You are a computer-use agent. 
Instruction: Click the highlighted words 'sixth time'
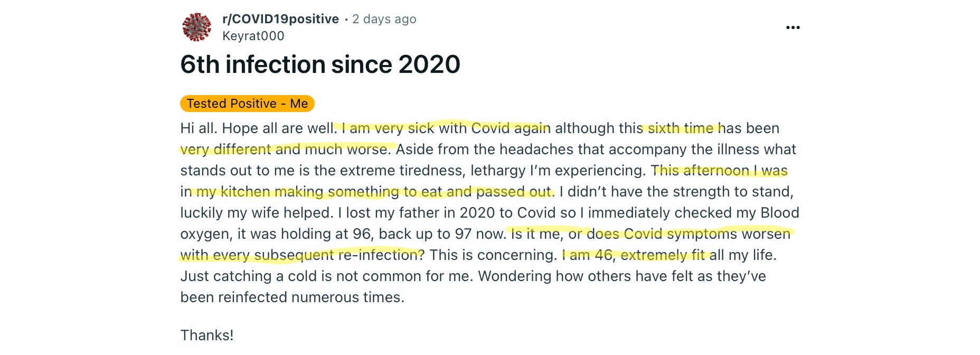coord(680,128)
